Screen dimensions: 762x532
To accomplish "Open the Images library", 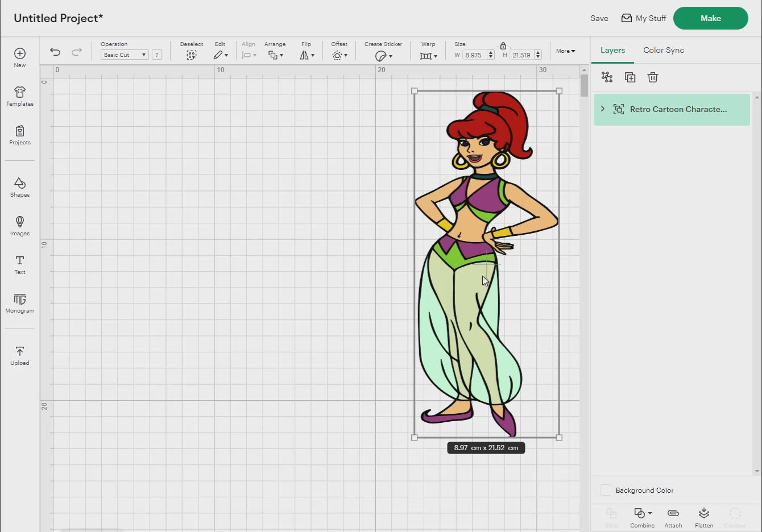I will 20,226.
